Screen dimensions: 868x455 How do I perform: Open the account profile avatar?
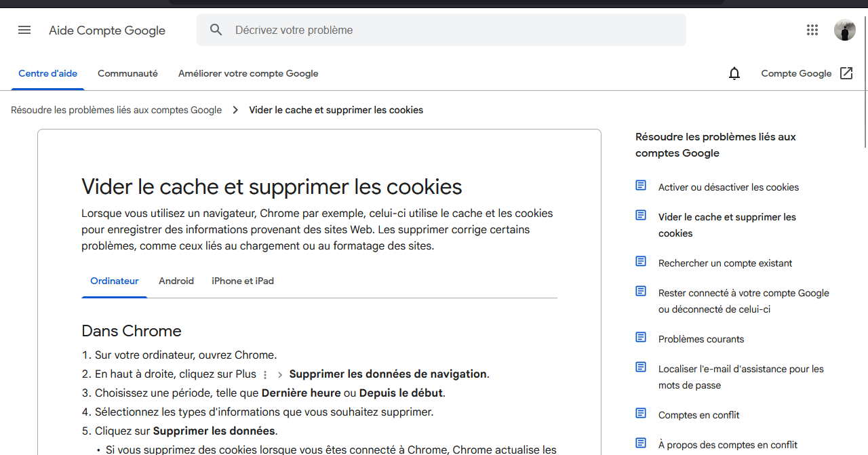click(x=845, y=30)
